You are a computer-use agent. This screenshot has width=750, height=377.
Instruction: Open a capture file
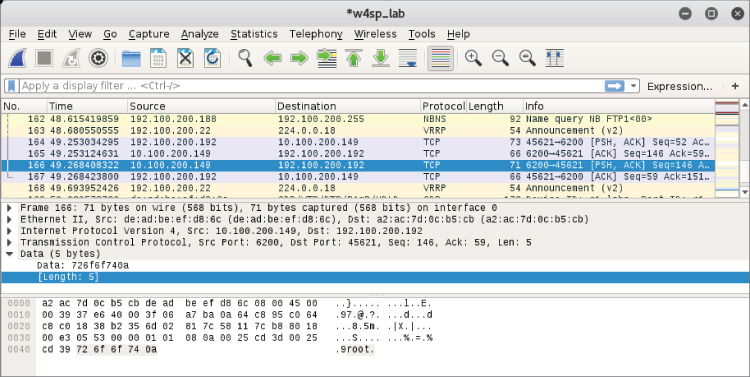click(131, 58)
